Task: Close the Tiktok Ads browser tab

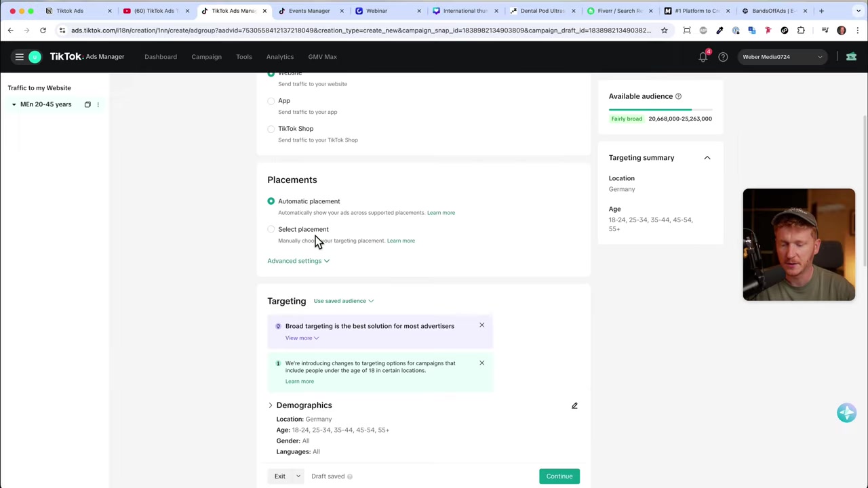Action: 109,11
